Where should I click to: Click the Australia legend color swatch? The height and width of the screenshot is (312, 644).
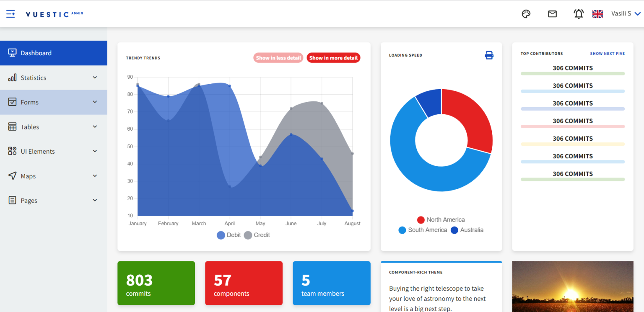(x=454, y=230)
